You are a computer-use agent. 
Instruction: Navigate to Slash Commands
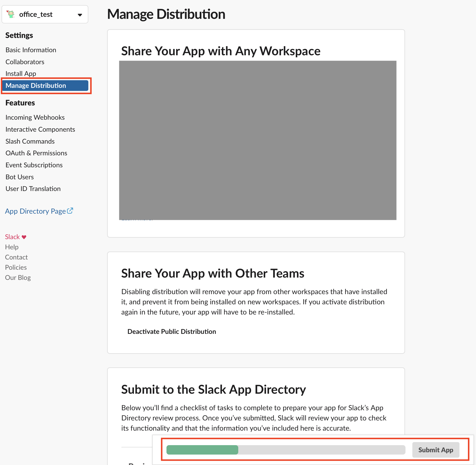pos(30,141)
